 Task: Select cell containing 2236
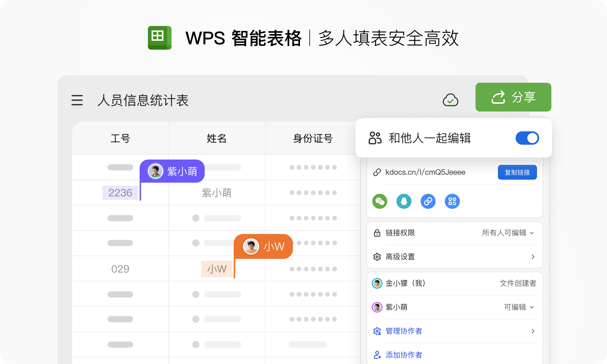[x=120, y=193]
